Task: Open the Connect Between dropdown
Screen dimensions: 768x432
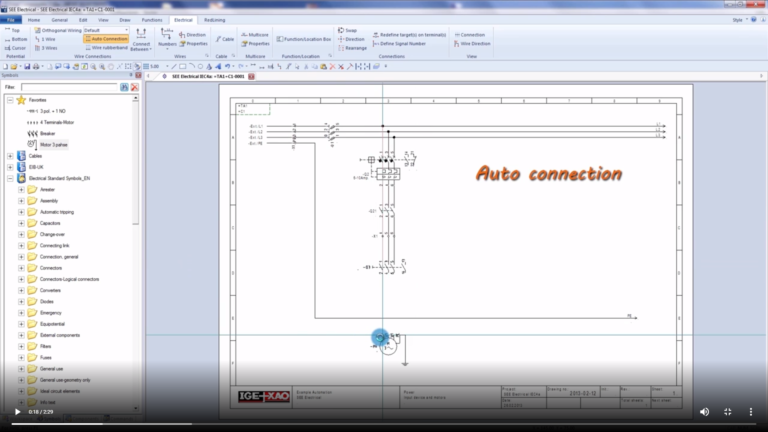Action: click(x=141, y=40)
